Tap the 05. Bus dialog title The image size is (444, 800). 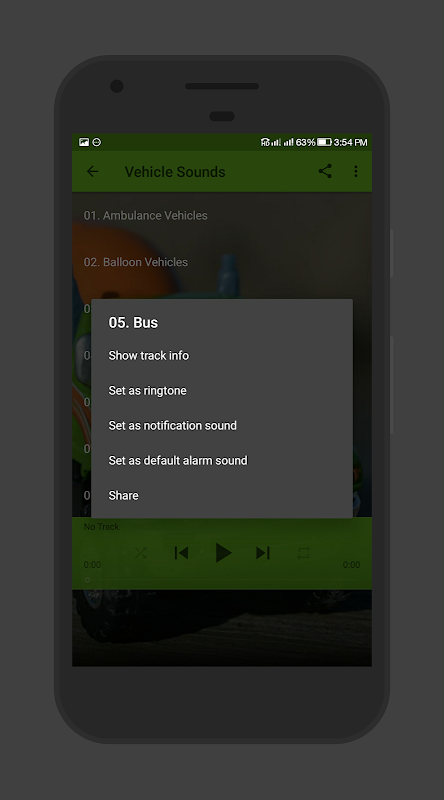click(133, 322)
